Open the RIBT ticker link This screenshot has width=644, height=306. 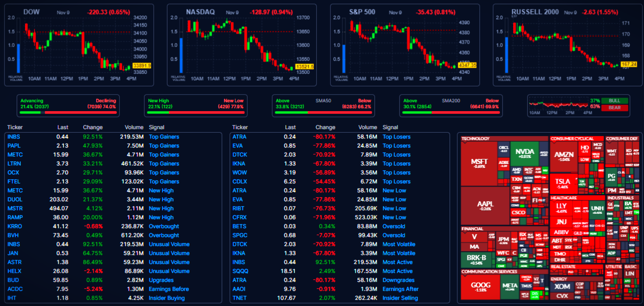point(239,208)
